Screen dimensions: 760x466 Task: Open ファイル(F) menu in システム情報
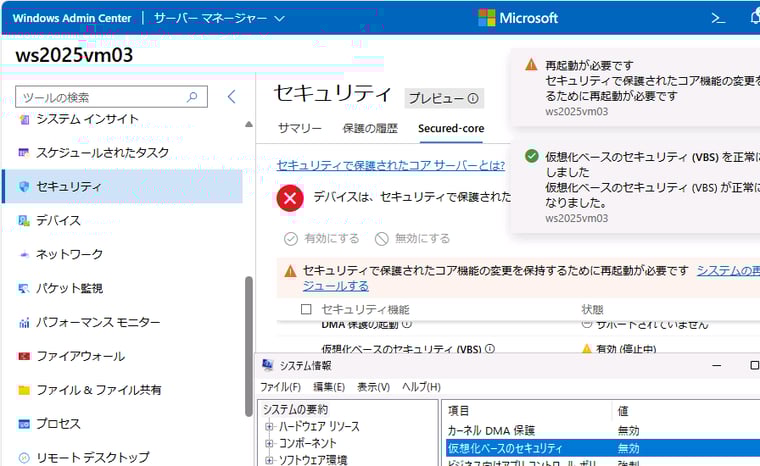(280, 387)
